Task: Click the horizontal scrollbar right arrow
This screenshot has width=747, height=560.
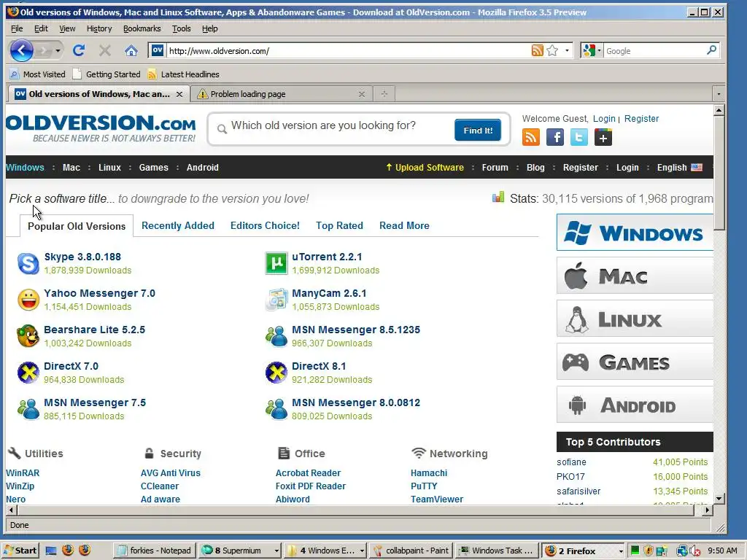Action: click(708, 510)
